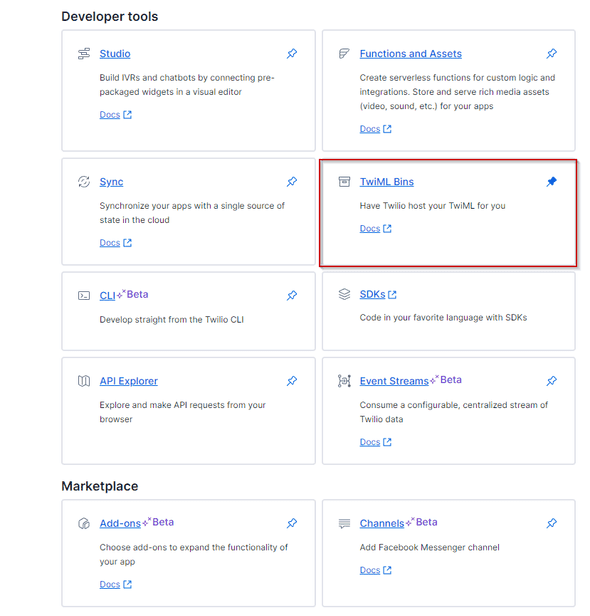Pin the Sync product
The image size is (590, 616).
pyautogui.click(x=291, y=182)
